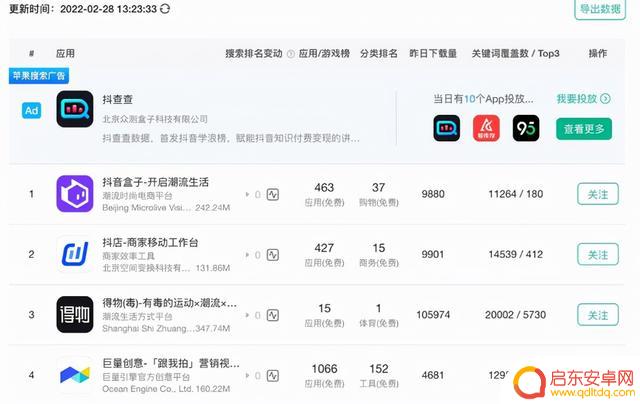
Task: Expand rank change arrow for 得物
Action: click(247, 315)
